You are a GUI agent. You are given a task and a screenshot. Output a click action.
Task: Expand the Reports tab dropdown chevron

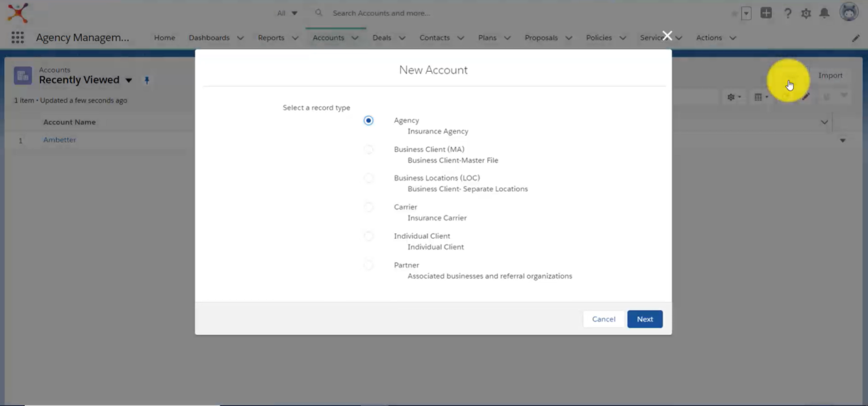[294, 37]
